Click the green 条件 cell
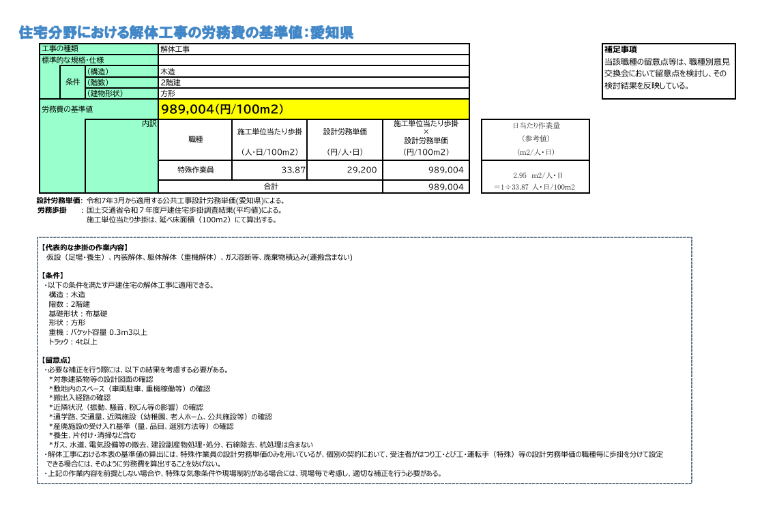Screen dimensions: 762x532 coord(72,83)
